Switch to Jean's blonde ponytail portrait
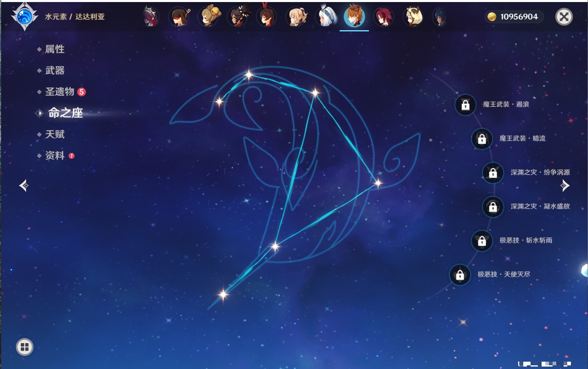 pos(296,17)
